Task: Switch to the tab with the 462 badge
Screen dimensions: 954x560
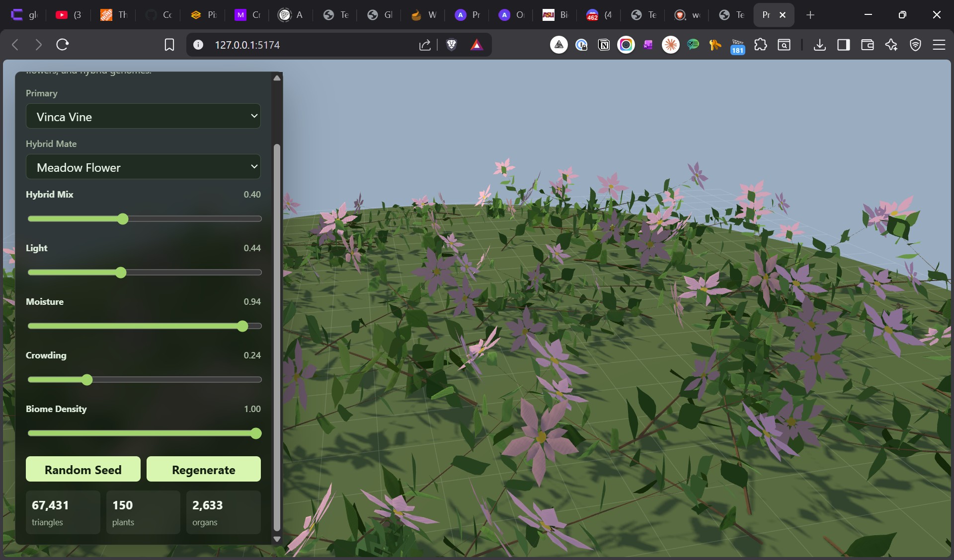Action: coord(599,15)
